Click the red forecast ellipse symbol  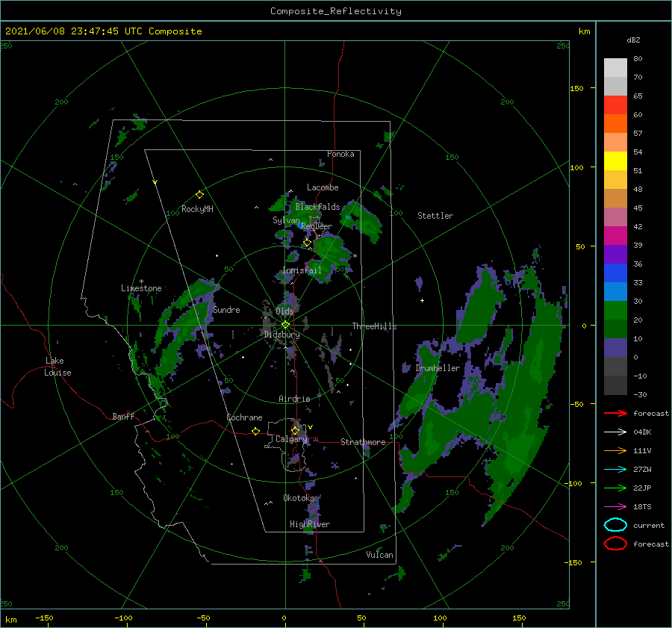[x=615, y=544]
